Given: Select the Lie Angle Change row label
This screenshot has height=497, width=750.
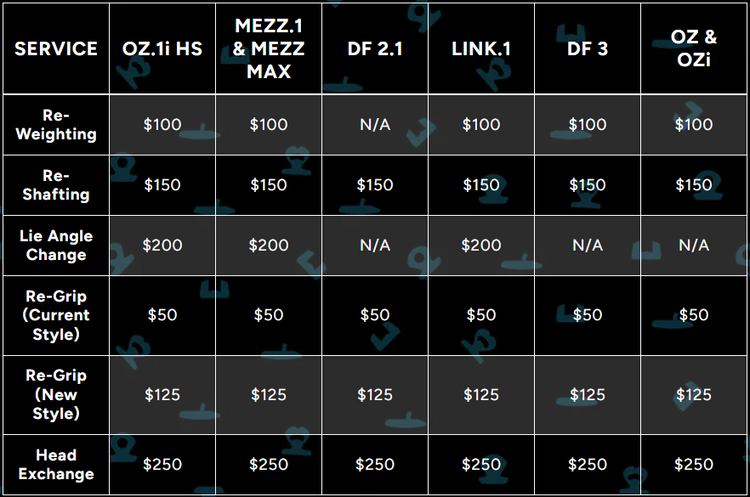Looking at the screenshot, I should click(56, 245).
